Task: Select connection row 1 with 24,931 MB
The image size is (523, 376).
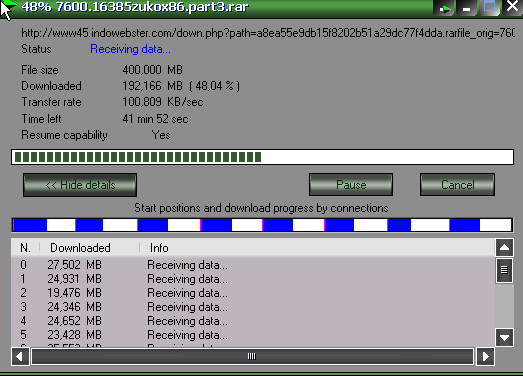Action: (253, 279)
